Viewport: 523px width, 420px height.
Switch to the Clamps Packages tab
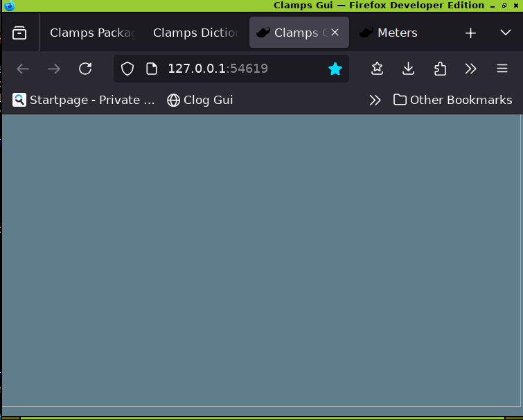(92, 33)
